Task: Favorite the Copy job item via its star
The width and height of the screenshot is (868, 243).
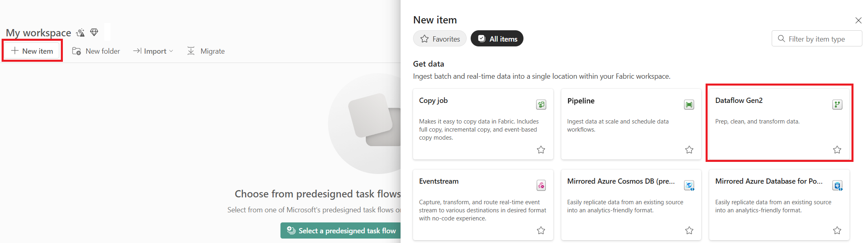Action: pyautogui.click(x=541, y=149)
